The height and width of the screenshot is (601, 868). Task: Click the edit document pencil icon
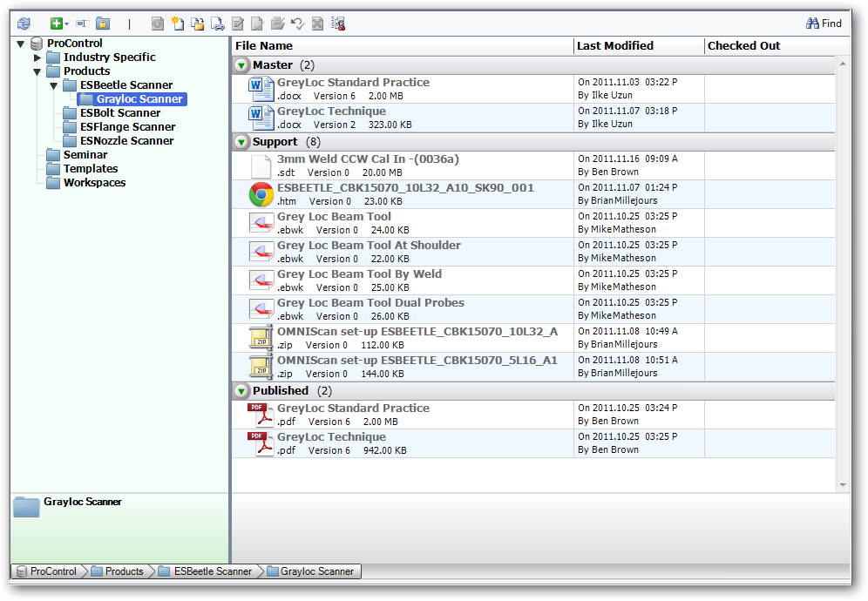pos(238,24)
